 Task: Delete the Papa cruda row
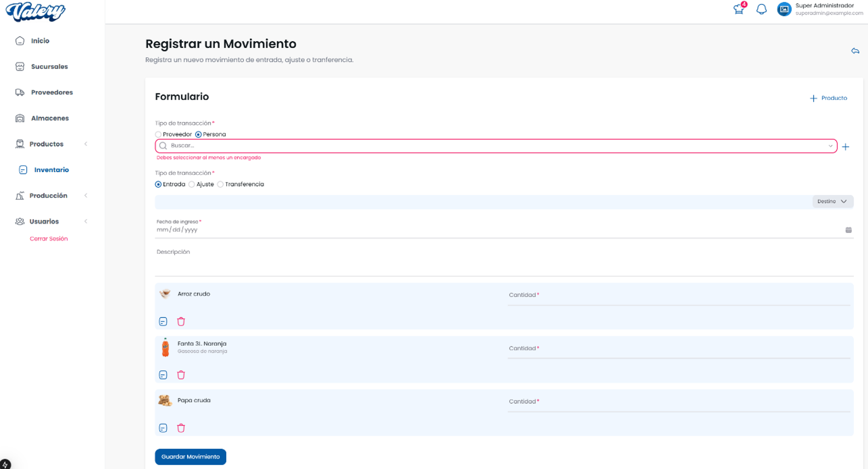pyautogui.click(x=181, y=428)
